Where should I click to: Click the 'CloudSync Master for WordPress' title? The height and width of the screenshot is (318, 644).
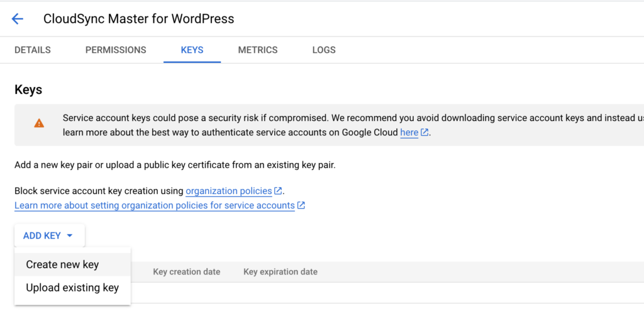pyautogui.click(x=138, y=19)
